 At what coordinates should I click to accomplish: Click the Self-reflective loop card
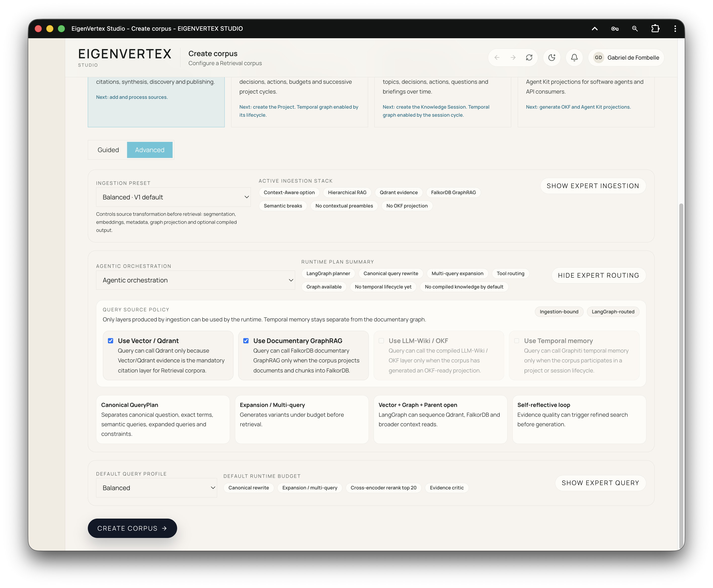579,419
